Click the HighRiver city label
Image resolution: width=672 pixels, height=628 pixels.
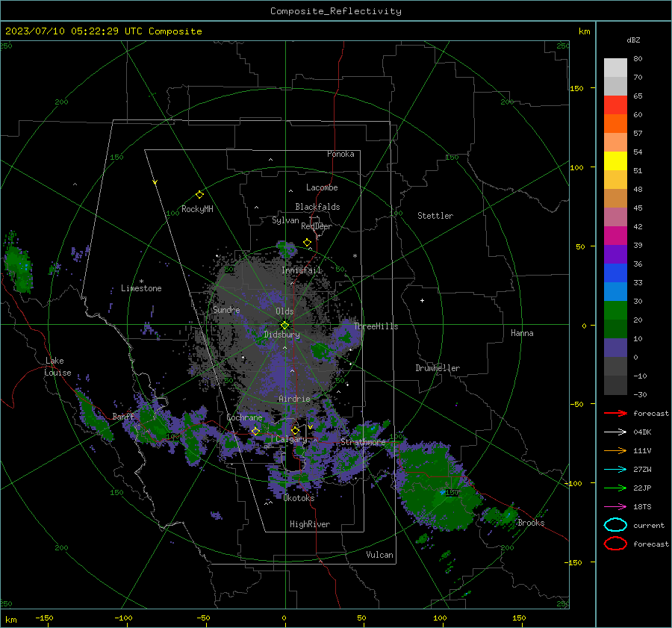(310, 524)
